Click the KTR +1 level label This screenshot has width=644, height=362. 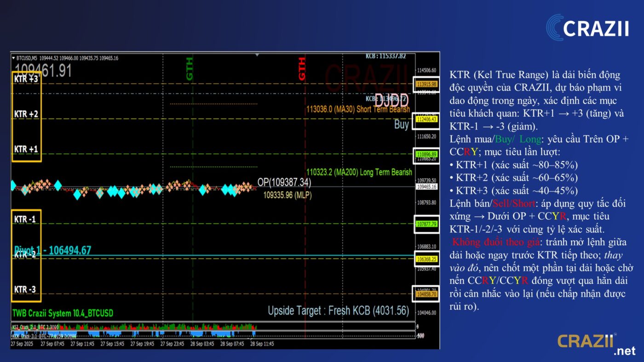pos(26,149)
